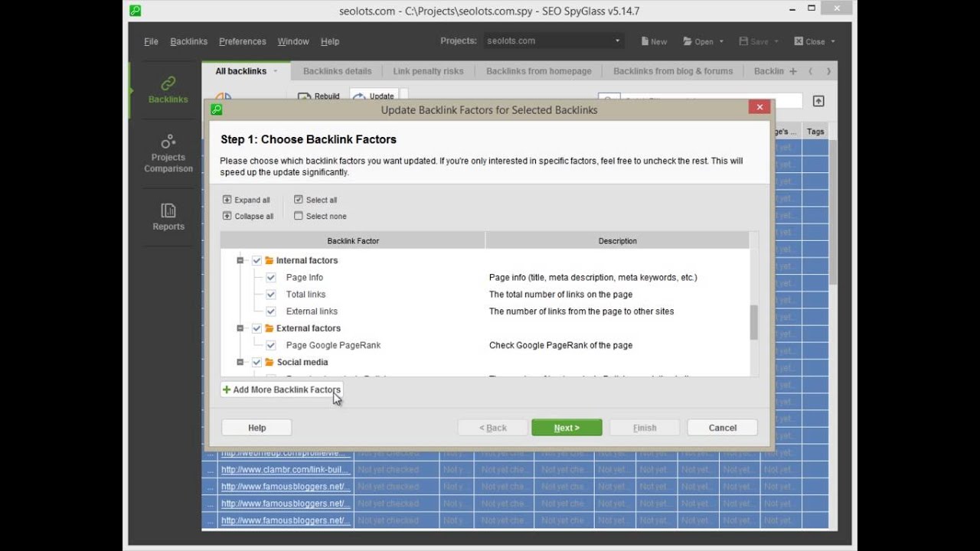Switch to Link penalty risks tab
This screenshot has width=980, height=551.
(x=428, y=71)
